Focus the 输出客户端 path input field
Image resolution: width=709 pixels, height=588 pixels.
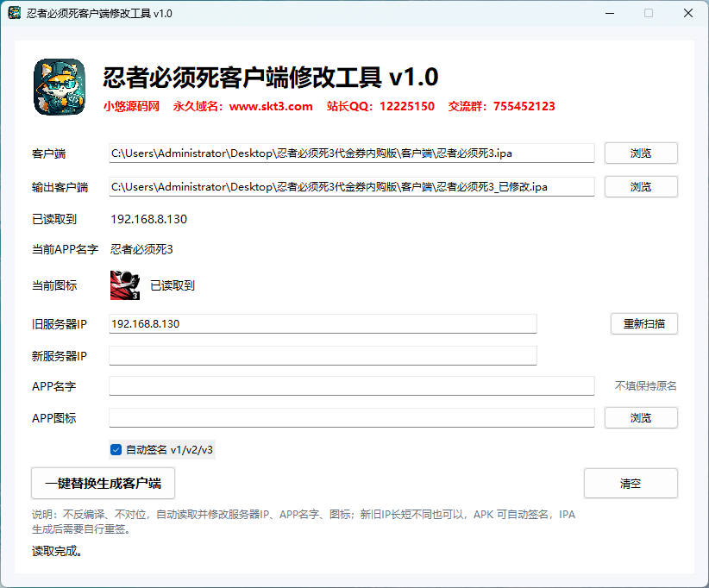tap(351, 186)
